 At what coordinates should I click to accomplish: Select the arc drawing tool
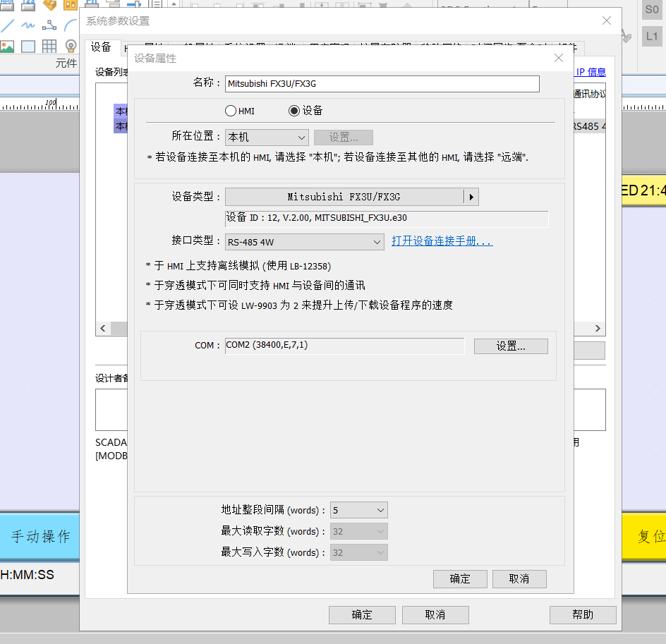70,26
